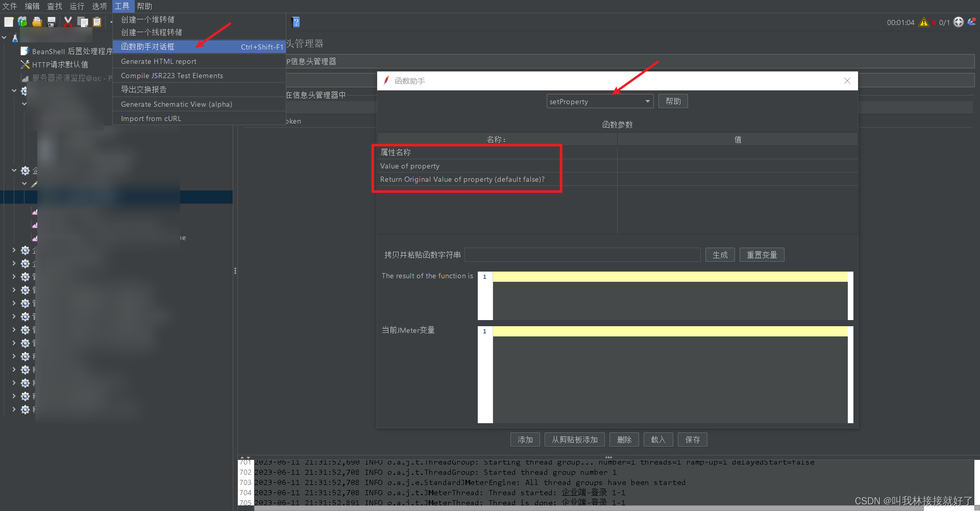Screen dimensions: 980x511
Task: Choose Generate HTML report
Action: click(x=199, y=61)
